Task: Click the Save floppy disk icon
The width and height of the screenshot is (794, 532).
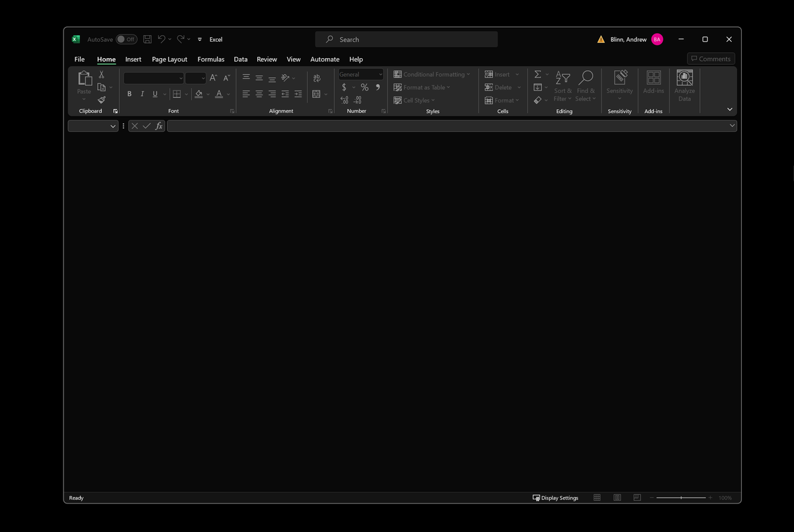Action: [x=148, y=40]
